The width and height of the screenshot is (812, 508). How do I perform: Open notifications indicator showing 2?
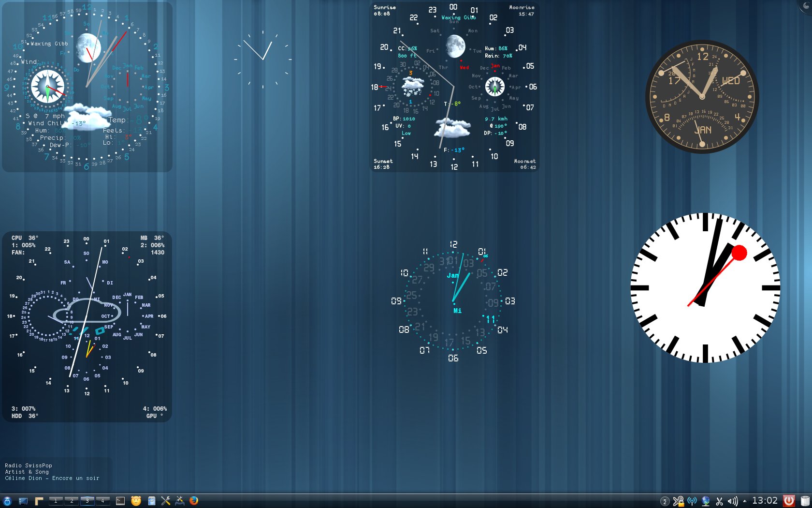[665, 501]
